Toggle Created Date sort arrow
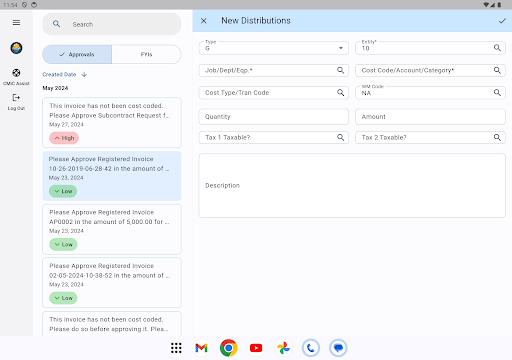Image resolution: width=512 pixels, height=360 pixels. coord(84,74)
